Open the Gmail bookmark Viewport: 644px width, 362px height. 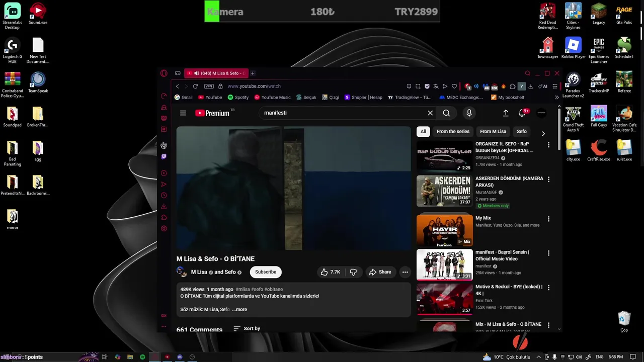(x=184, y=98)
